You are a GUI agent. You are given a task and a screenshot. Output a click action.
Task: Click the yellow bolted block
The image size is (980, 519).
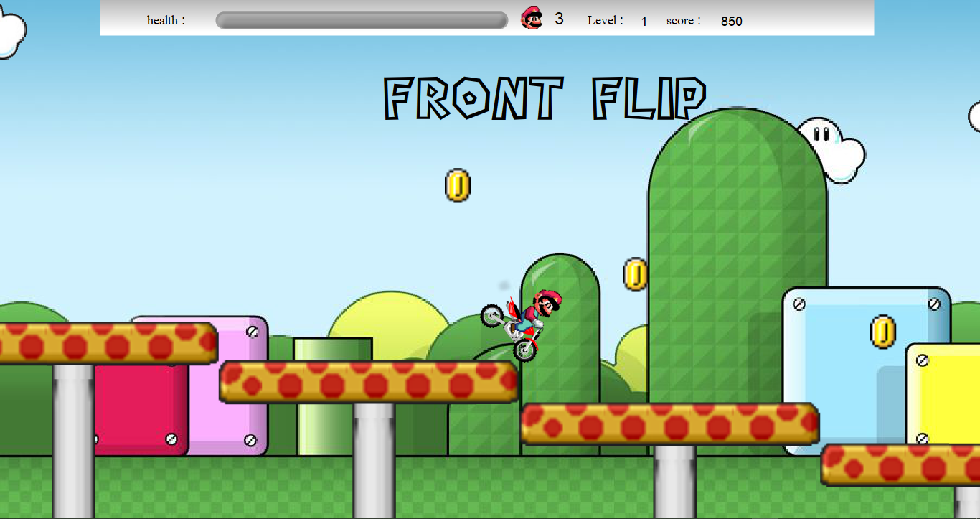[943, 393]
